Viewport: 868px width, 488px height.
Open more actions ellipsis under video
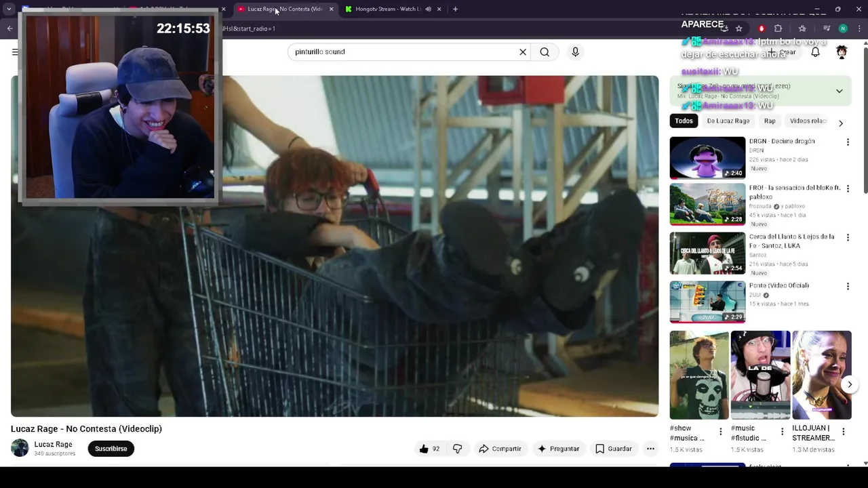[650, 449]
